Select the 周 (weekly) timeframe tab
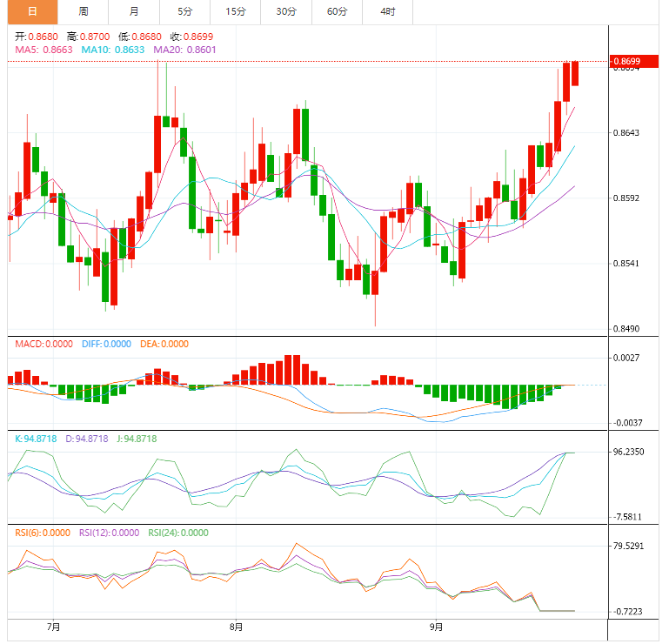 83,11
